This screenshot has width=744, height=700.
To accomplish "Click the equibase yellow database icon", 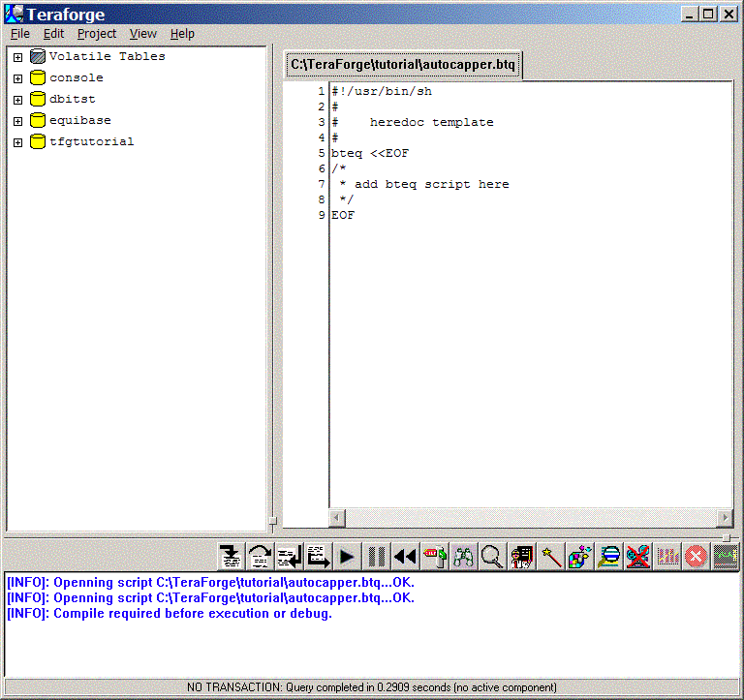I will tap(38, 120).
